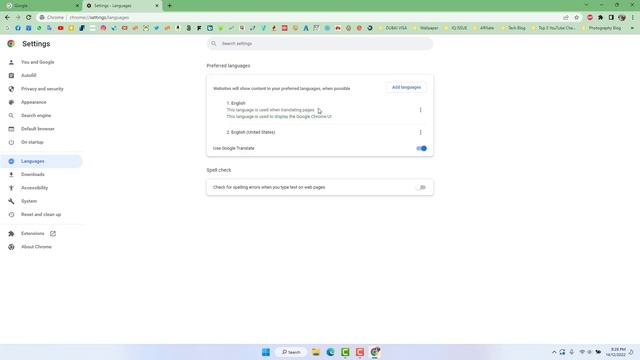The height and width of the screenshot is (360, 640).
Task: Expand the bookmarks bar overflow chevron
Action: (632, 28)
